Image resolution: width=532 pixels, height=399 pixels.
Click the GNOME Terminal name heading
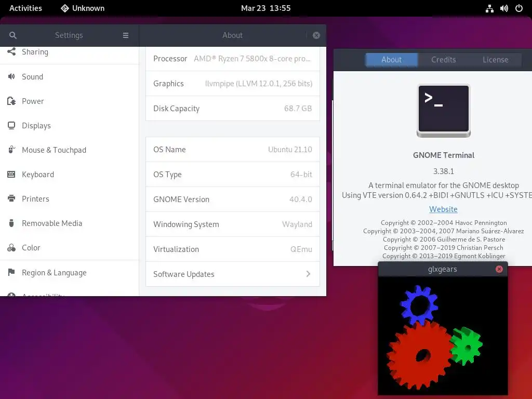tap(444, 155)
